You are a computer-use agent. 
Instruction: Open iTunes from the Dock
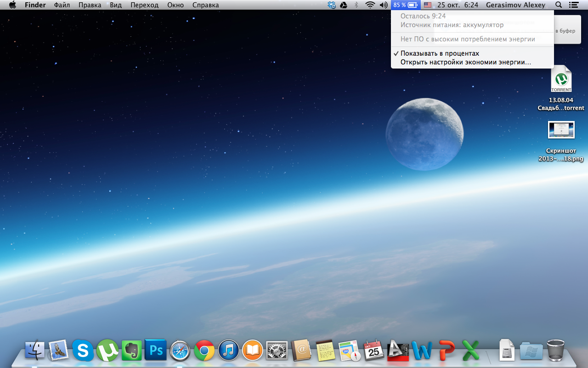[228, 351]
